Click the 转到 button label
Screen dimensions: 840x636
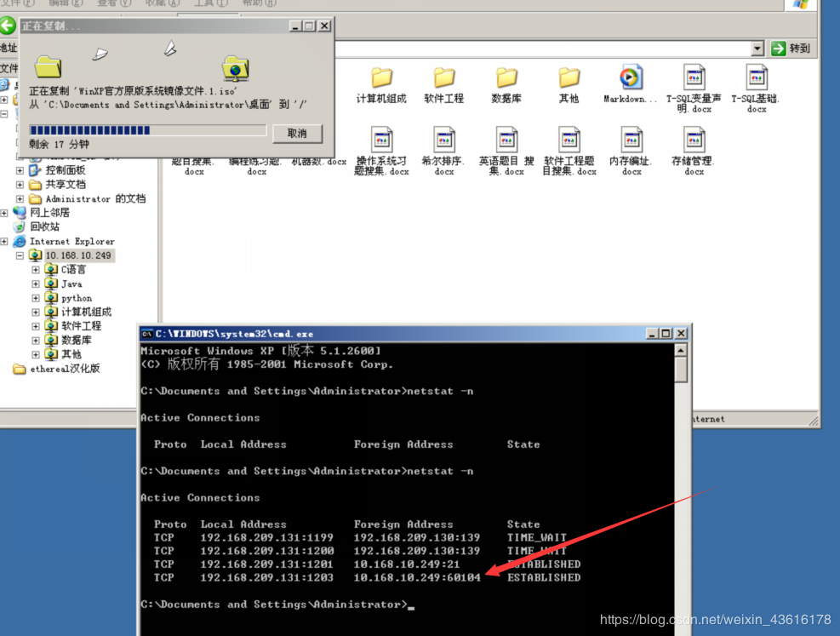click(800, 49)
